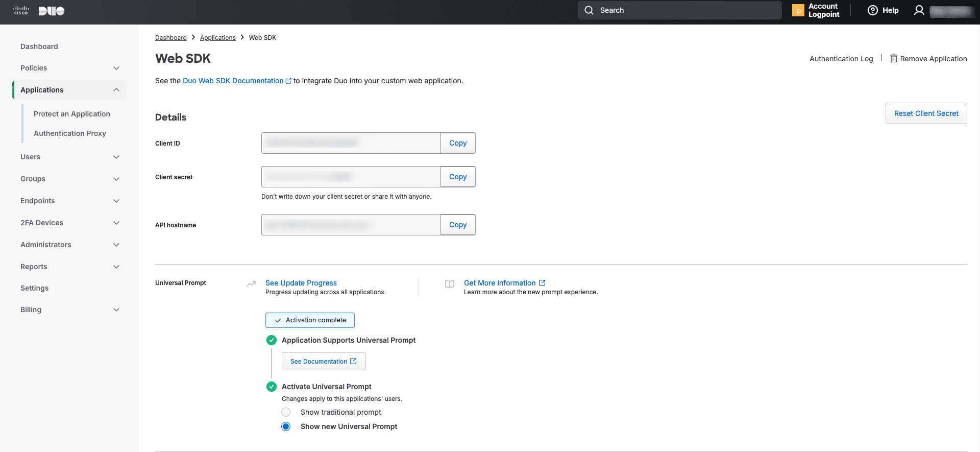Open the user profile icon
The image size is (980, 452).
[919, 10]
